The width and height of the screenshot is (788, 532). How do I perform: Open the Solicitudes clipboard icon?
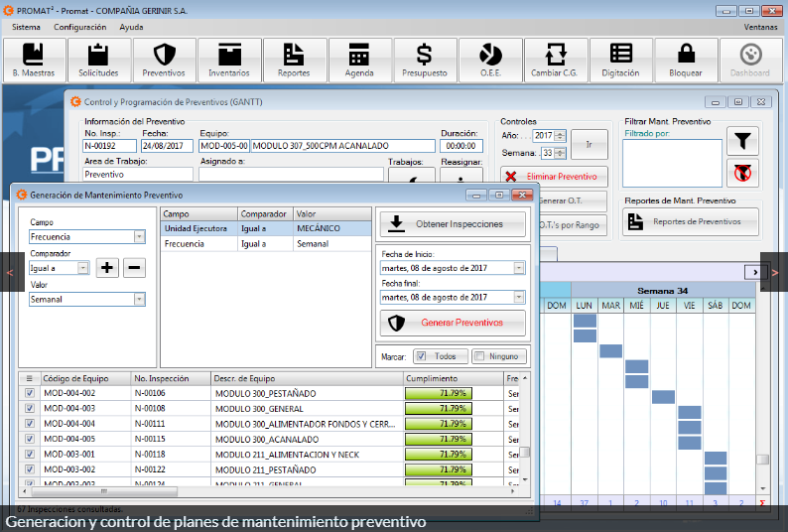pyautogui.click(x=98, y=60)
